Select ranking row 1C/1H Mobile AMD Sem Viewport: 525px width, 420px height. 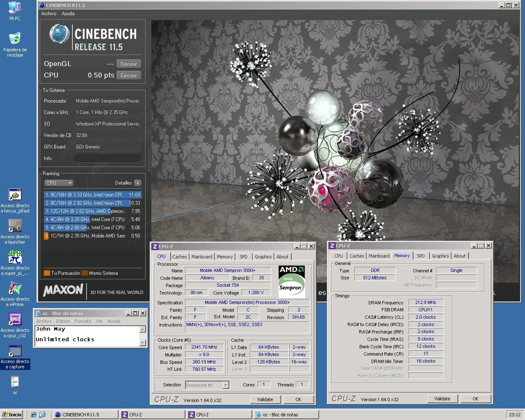[93, 236]
